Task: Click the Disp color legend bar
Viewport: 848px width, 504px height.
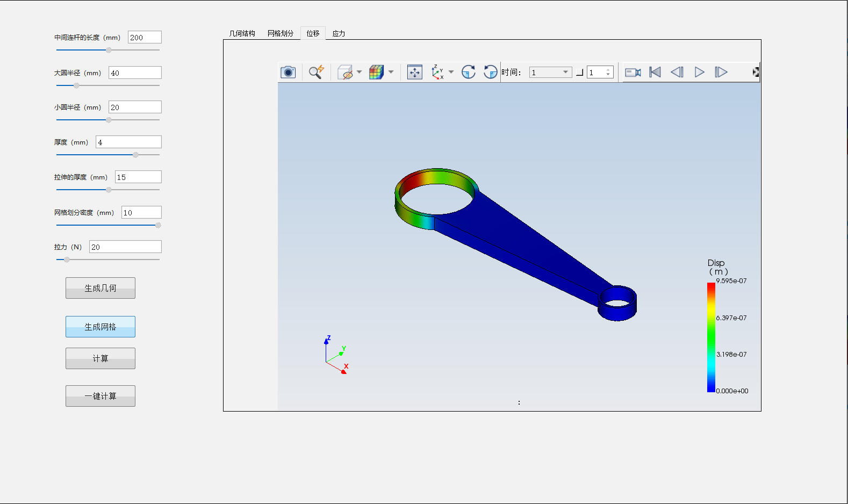Action: [711, 337]
